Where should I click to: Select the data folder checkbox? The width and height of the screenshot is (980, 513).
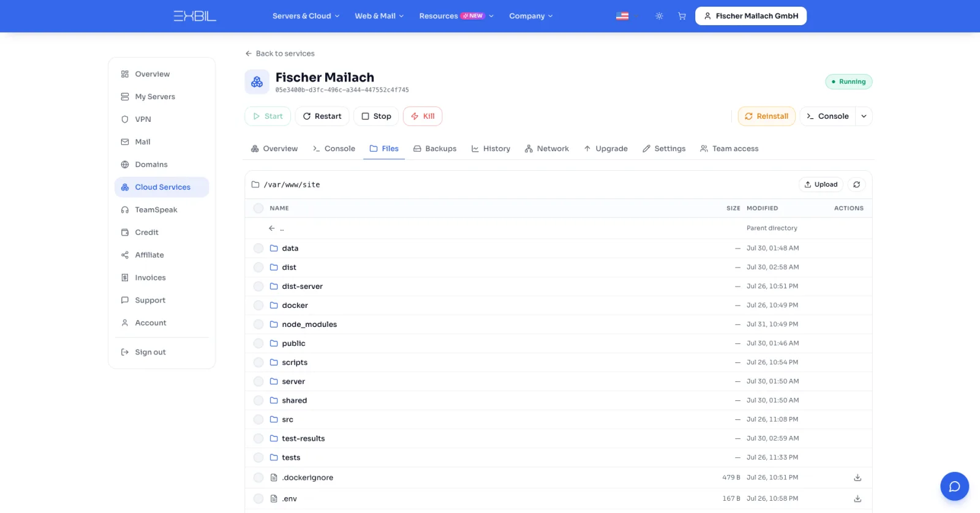[x=258, y=248]
